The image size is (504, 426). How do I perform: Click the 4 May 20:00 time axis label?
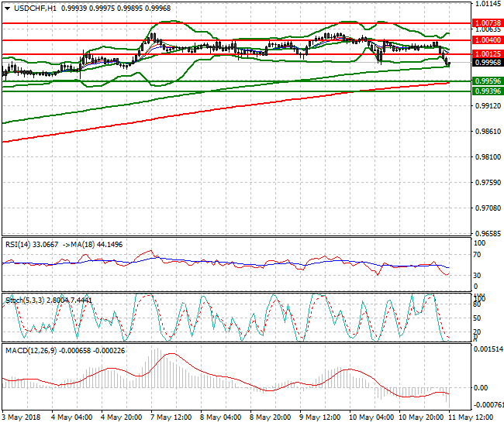[121, 417]
